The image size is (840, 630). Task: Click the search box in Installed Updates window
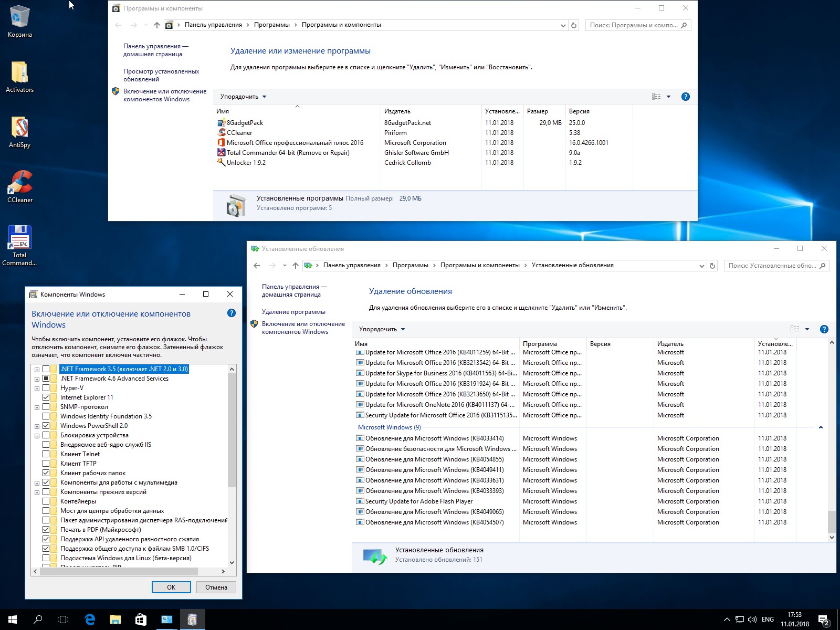pos(772,266)
